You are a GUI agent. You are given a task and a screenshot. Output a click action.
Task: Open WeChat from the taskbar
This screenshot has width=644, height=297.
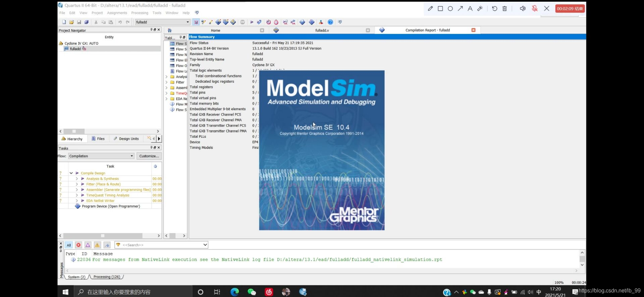point(252,292)
